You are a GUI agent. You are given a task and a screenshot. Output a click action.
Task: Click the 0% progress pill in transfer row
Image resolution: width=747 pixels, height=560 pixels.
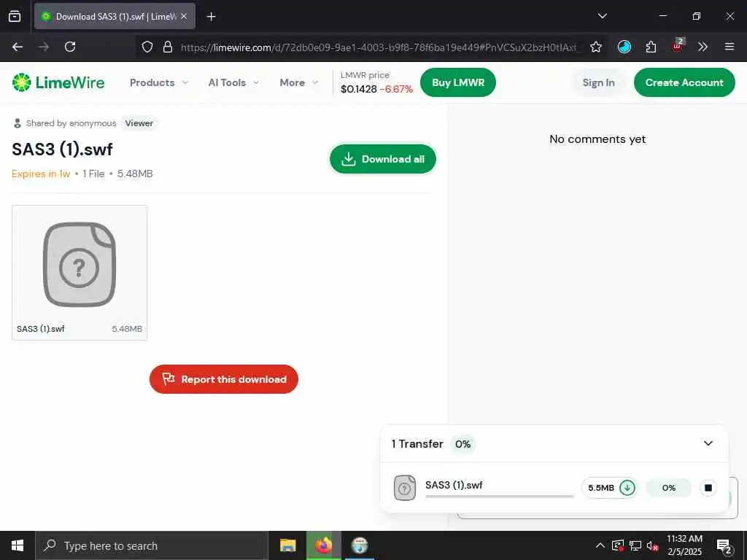pos(668,488)
